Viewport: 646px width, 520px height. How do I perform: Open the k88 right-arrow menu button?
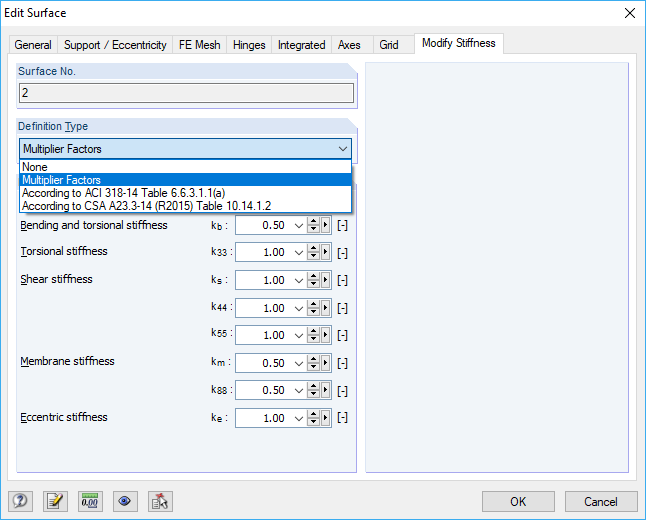tap(325, 390)
